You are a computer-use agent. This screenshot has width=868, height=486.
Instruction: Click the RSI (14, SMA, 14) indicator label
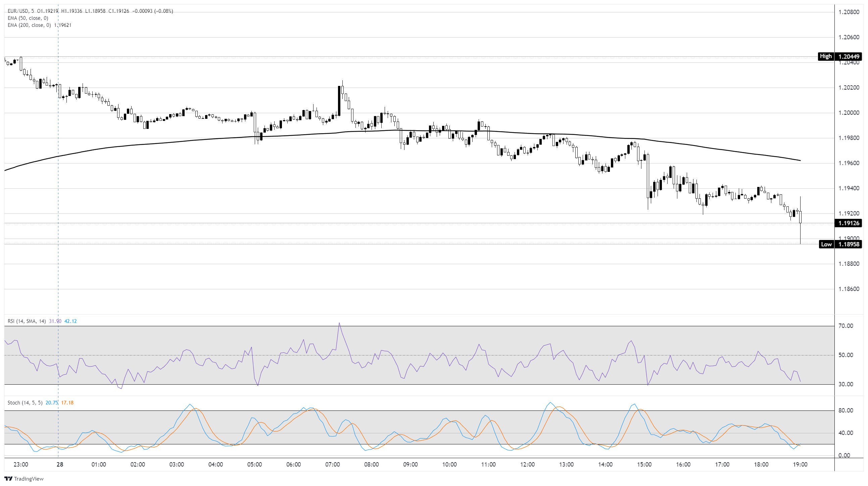27,321
